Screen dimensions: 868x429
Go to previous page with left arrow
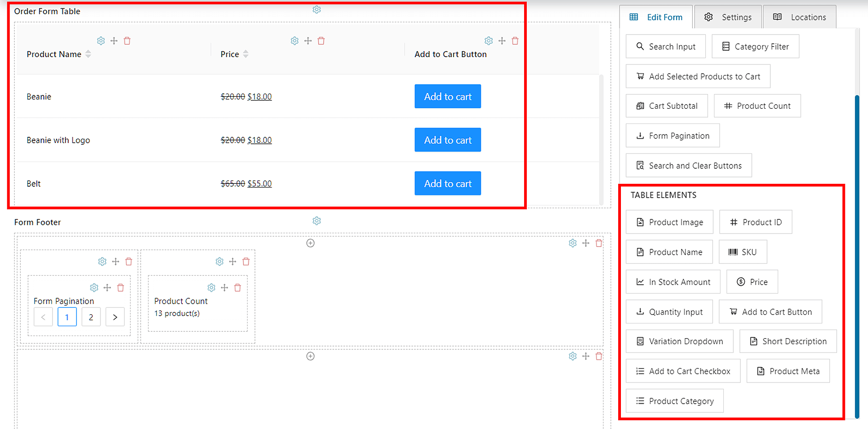pyautogui.click(x=43, y=317)
